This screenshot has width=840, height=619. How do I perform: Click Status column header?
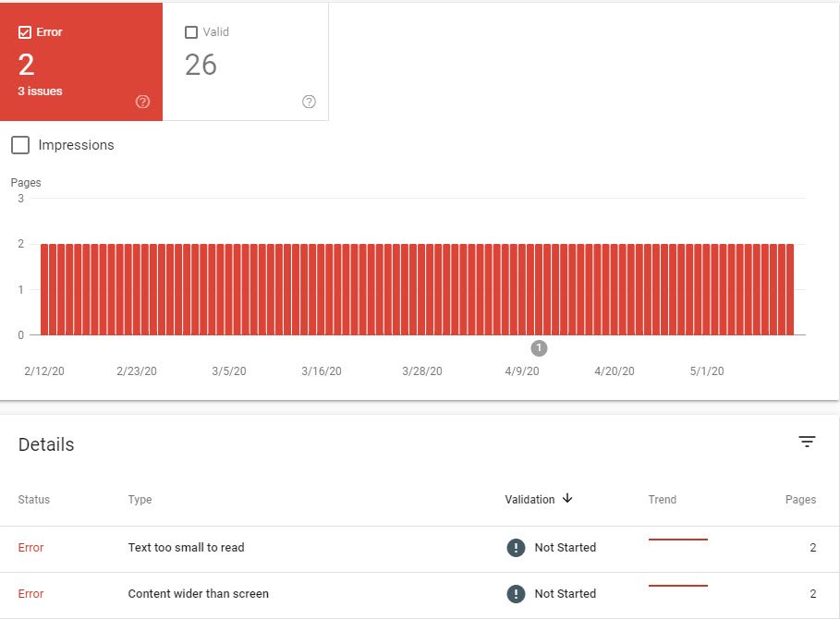pyautogui.click(x=34, y=500)
